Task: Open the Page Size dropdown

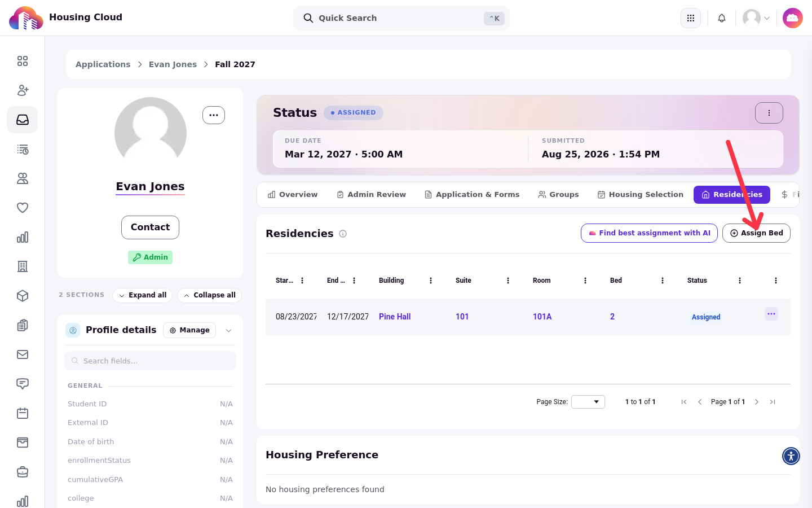Action: [588, 402]
